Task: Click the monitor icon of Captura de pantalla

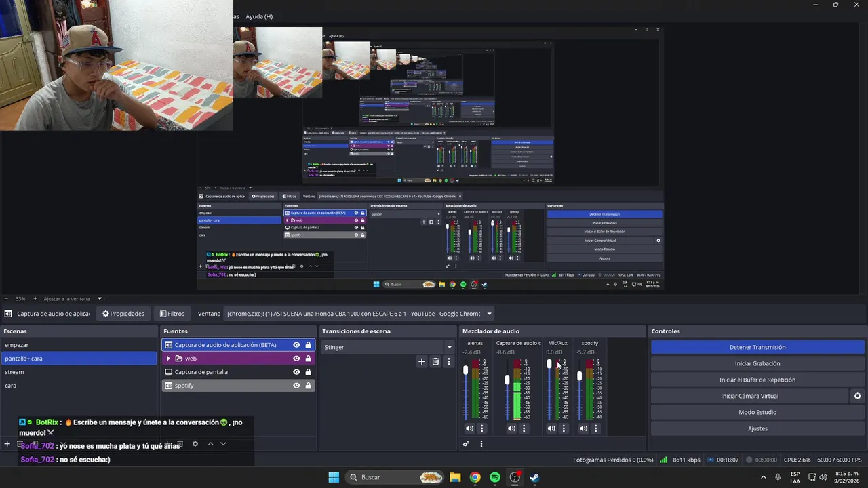Action: pos(169,372)
